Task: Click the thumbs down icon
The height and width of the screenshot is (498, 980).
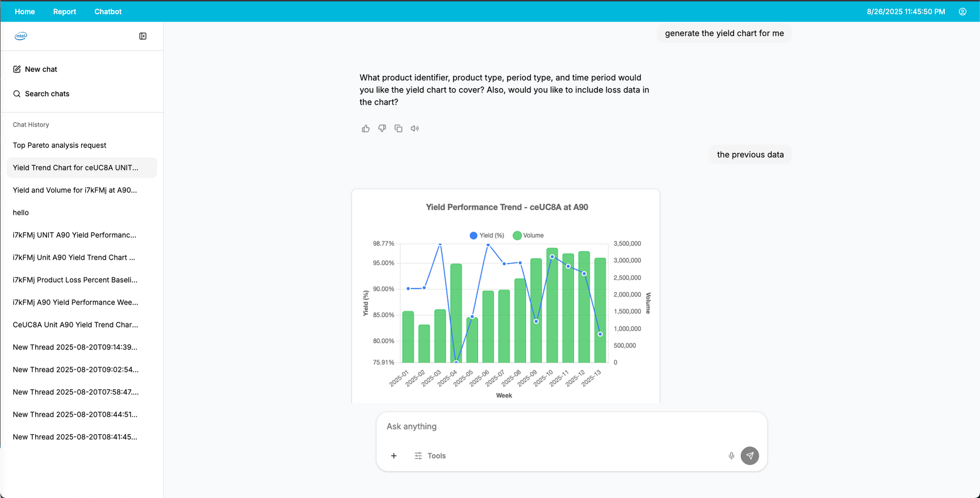Action: tap(382, 129)
